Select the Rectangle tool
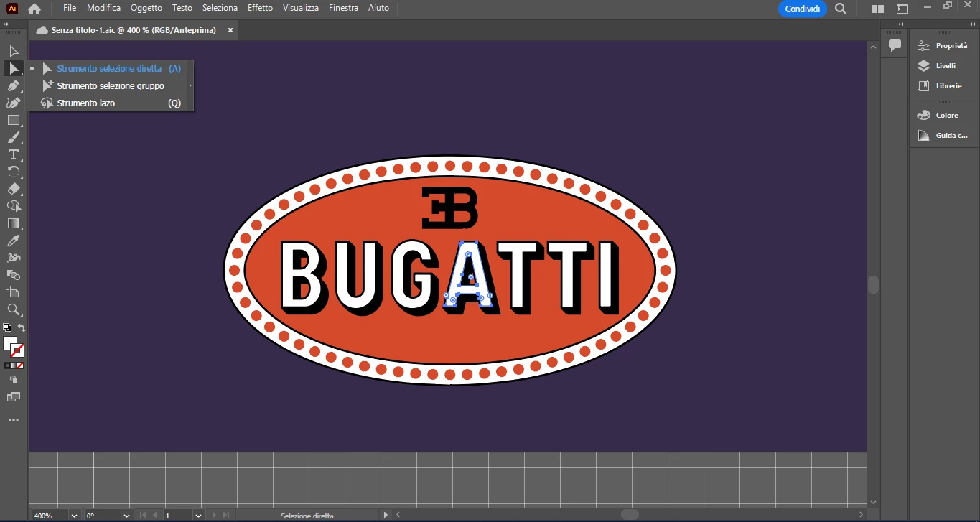This screenshot has height=522, width=980. pyautogui.click(x=14, y=120)
